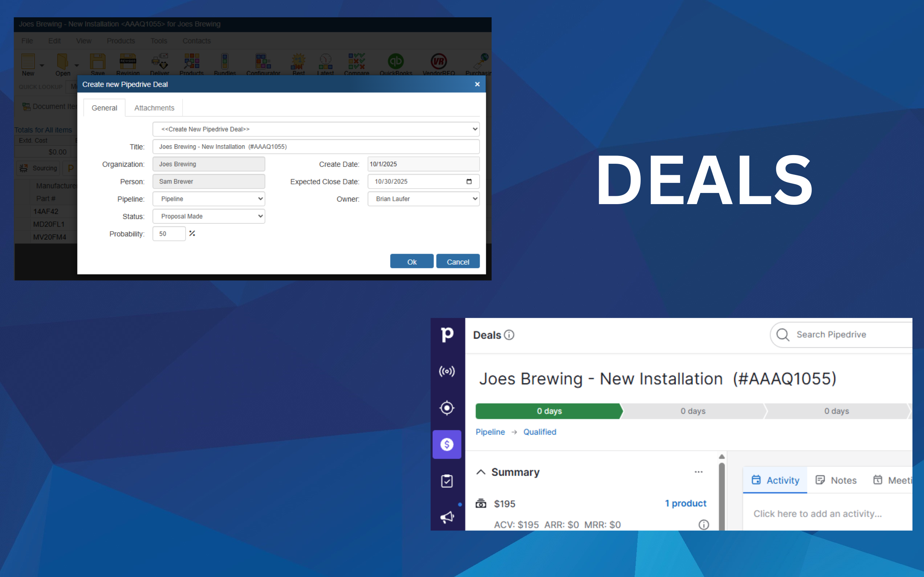Switch to the Attachments tab
Viewport: 924px width, 577px height.
pos(154,108)
